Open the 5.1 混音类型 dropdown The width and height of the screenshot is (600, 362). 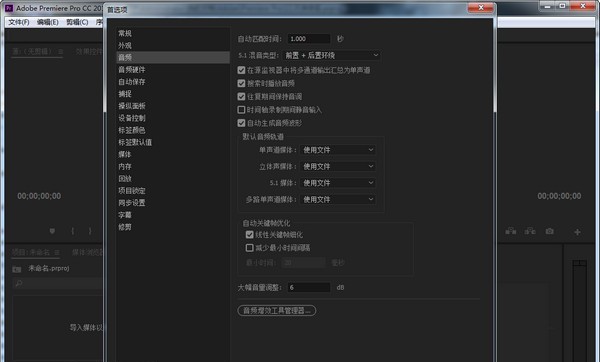332,55
